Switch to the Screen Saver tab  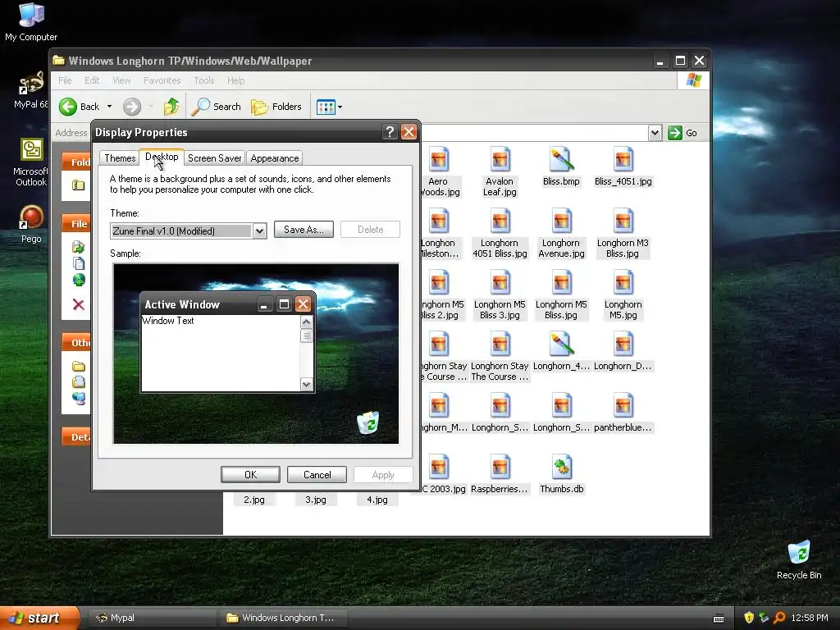click(x=214, y=158)
